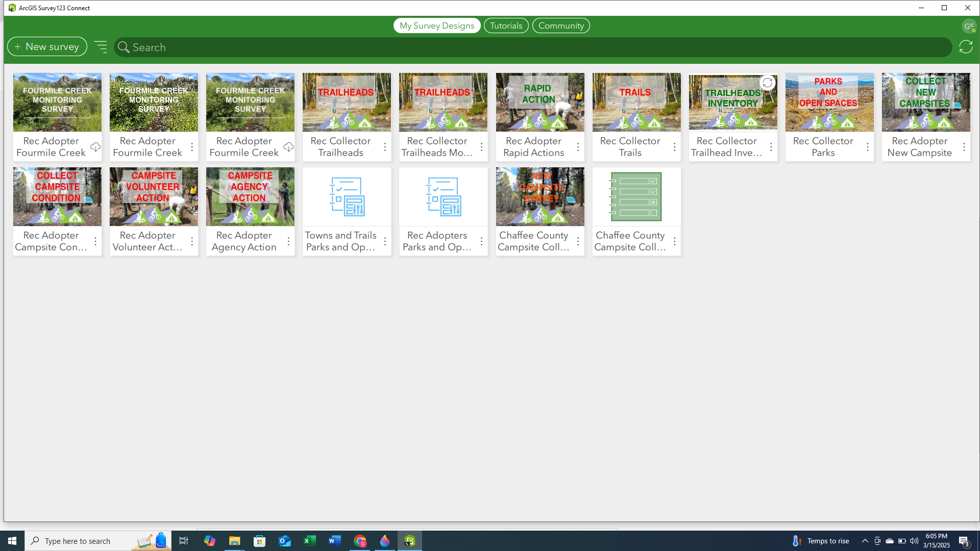The image size is (980, 551).
Task: Open the user profile avatar
Action: [x=969, y=26]
